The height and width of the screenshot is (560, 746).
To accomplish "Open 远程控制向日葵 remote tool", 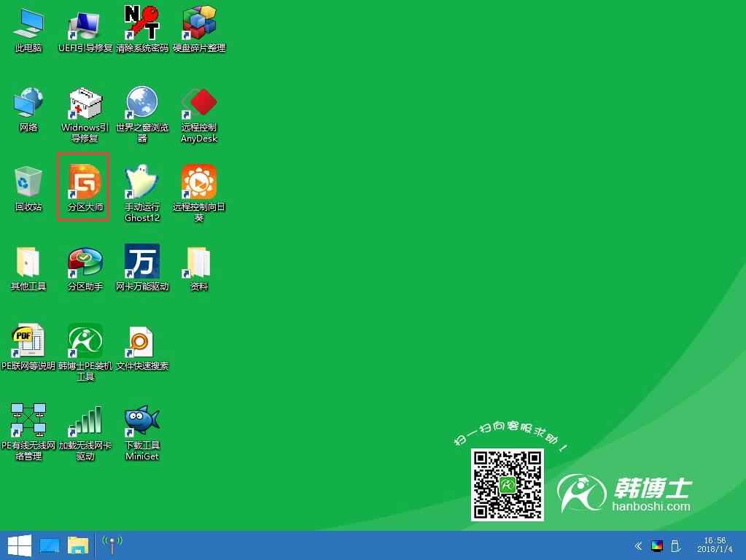I will [x=198, y=182].
